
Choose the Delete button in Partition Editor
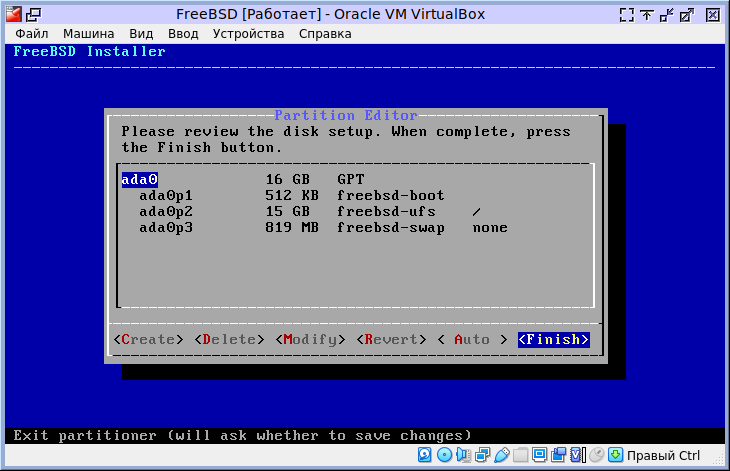pos(230,339)
